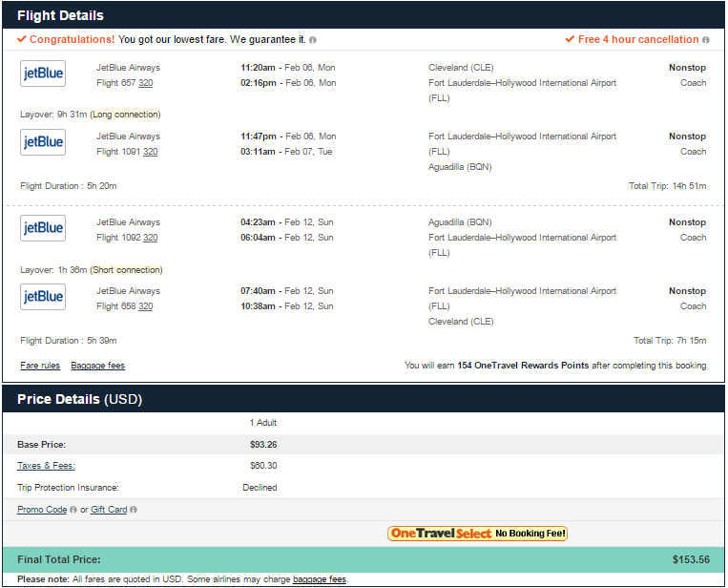Click the Final Total Price $153.56 amount

click(691, 559)
